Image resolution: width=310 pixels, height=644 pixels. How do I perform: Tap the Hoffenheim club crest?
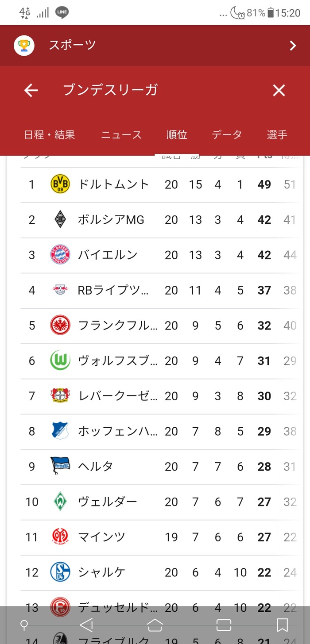60,431
